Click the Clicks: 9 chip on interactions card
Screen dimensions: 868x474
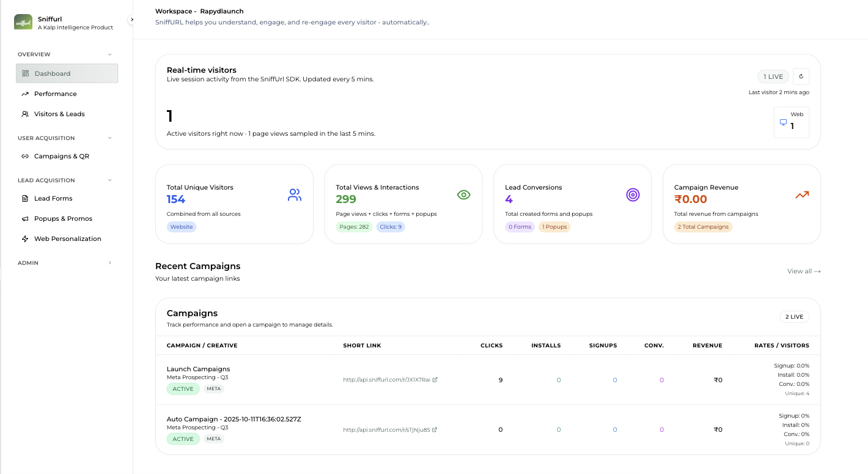(x=390, y=227)
